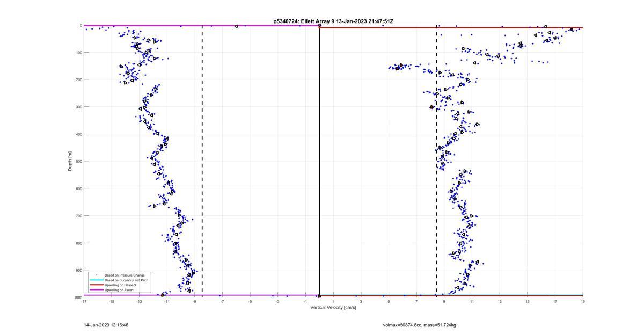Select the plot title 'p5340724: Ellett Array 9'
644x334 pixels.
[x=304, y=21]
